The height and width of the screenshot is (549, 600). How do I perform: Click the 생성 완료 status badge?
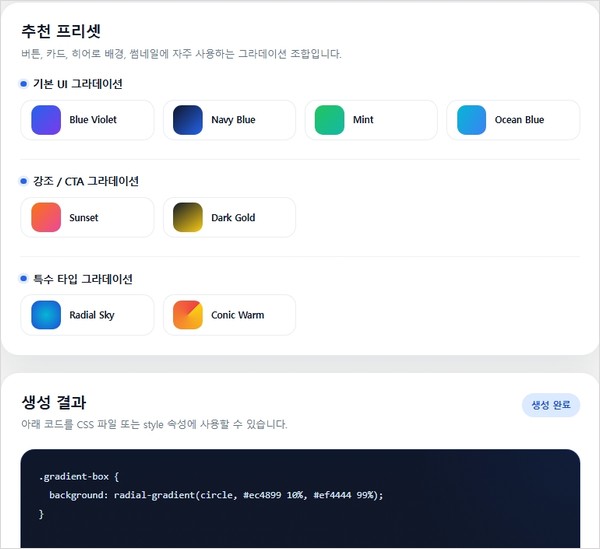click(x=551, y=405)
